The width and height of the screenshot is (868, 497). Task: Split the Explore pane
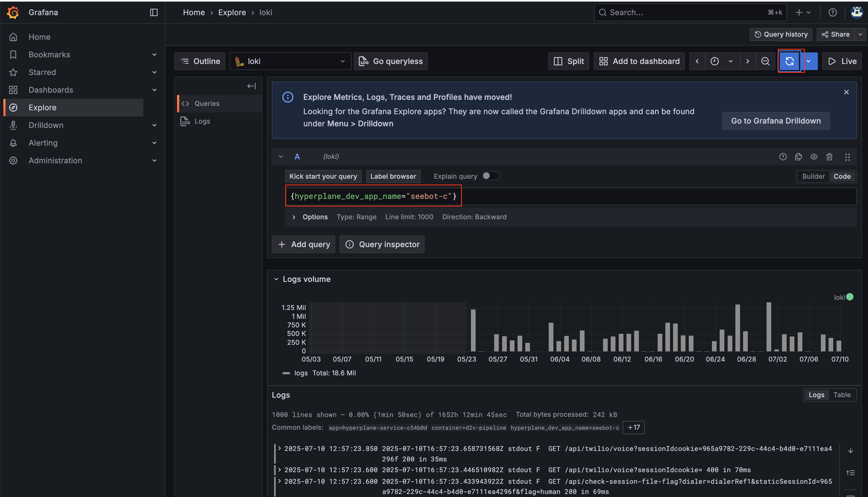569,61
